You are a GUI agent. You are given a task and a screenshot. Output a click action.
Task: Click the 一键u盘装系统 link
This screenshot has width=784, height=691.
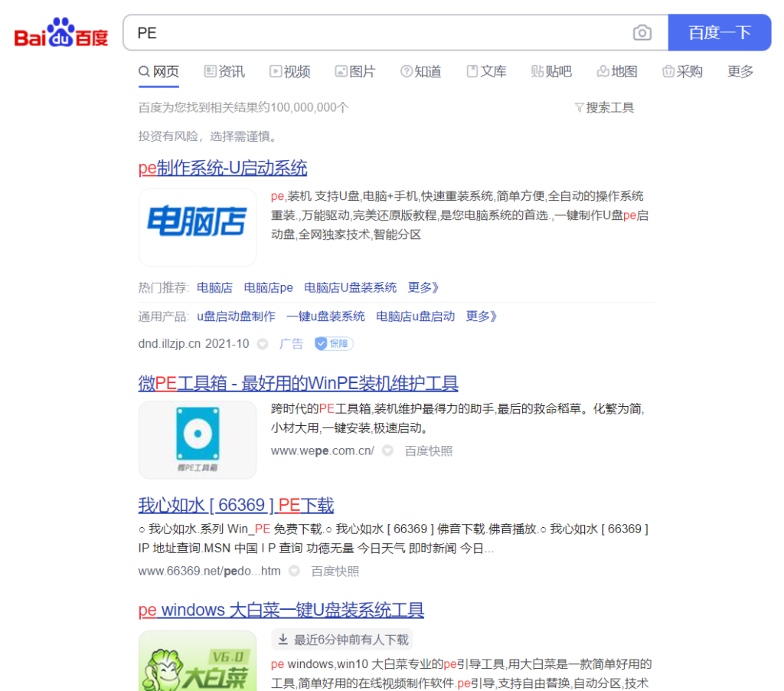(325, 316)
